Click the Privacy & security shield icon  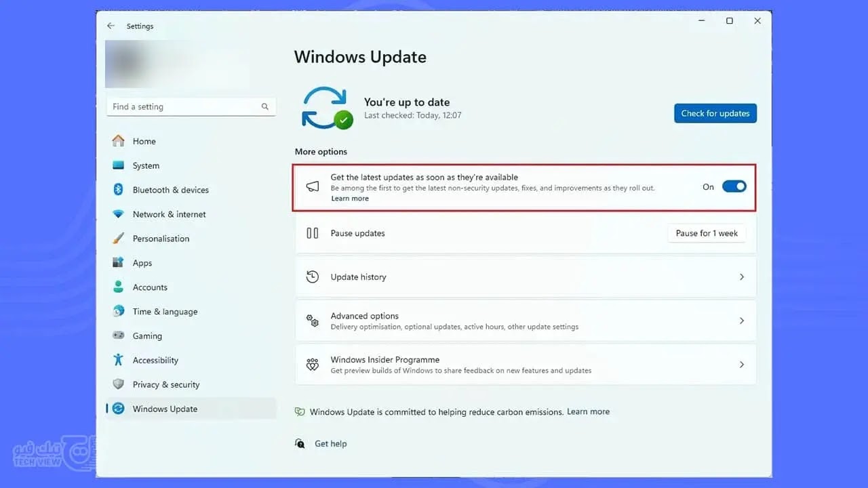(x=119, y=384)
